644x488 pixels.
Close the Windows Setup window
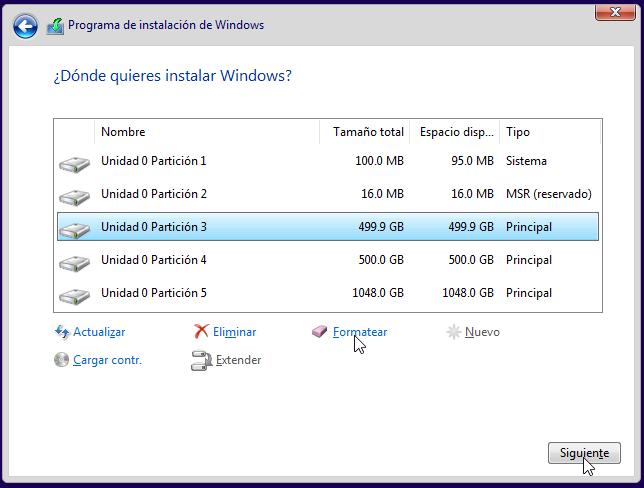[615, 12]
